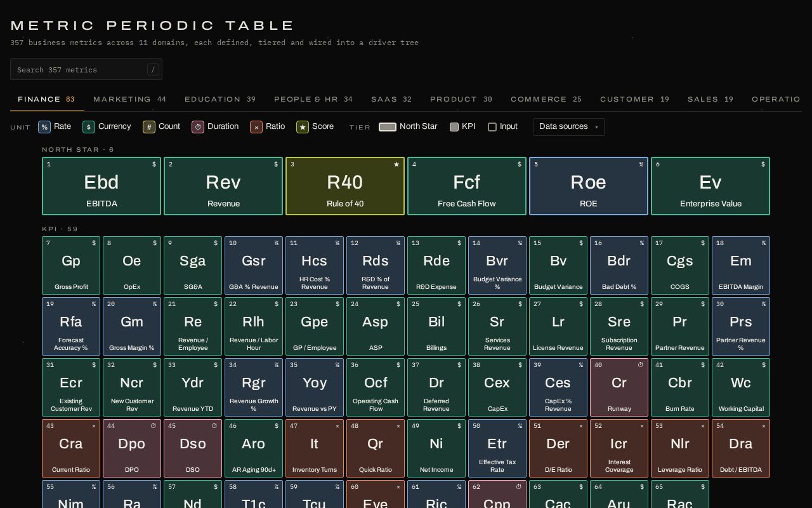
Task: Select the EBITDA Margin tile
Action: coord(741,265)
